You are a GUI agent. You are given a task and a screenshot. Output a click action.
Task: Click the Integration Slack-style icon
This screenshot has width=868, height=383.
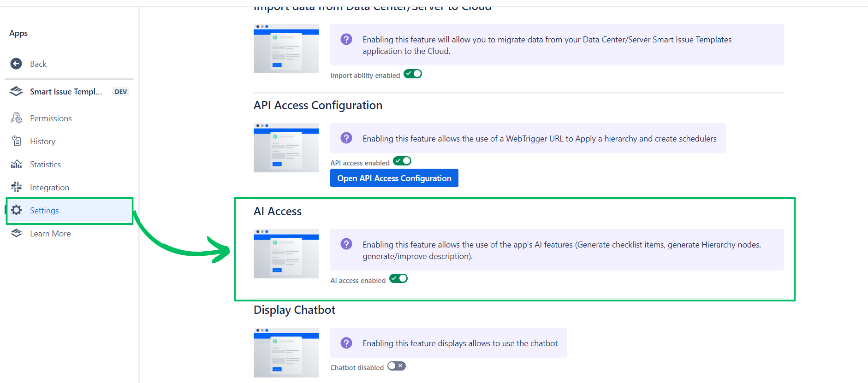pos(16,187)
